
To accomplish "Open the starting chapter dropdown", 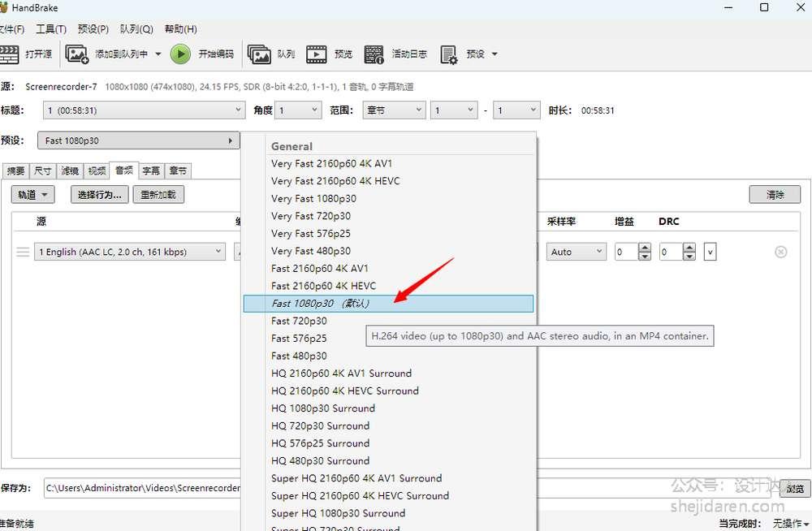I will click(454, 110).
